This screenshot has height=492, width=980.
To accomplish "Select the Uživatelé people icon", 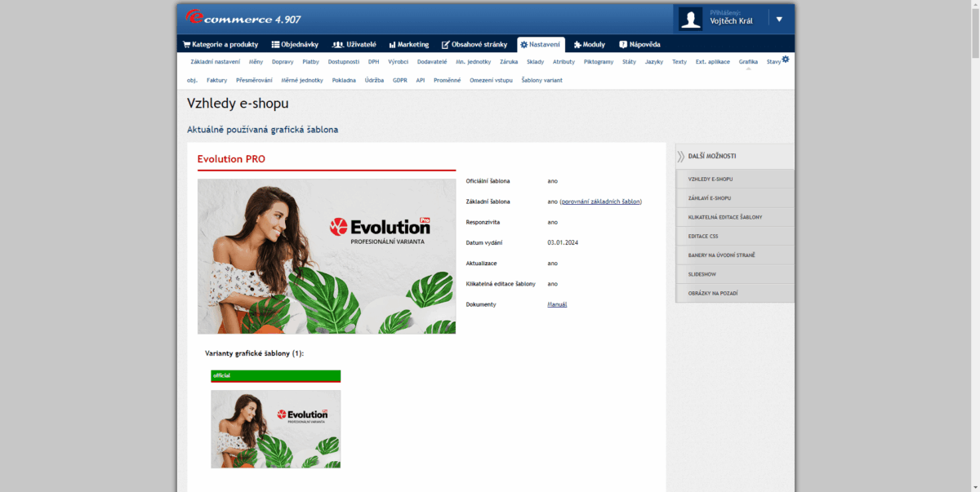I will point(336,44).
